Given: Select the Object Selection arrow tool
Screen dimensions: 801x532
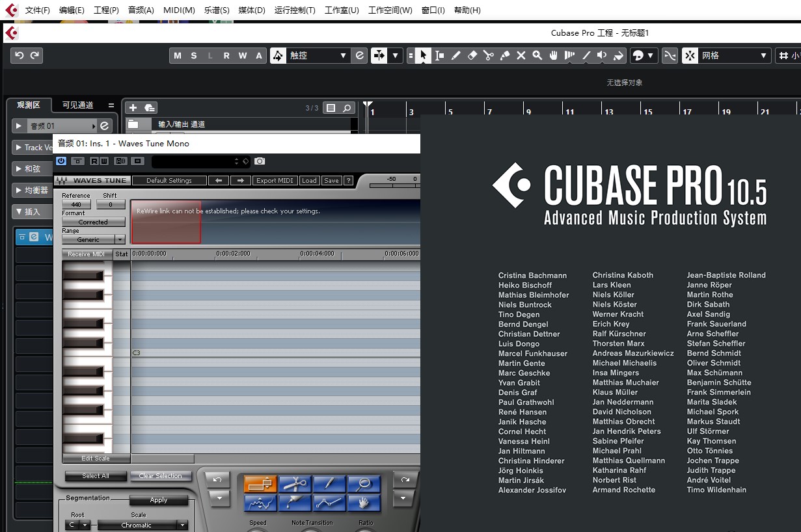Looking at the screenshot, I should point(423,56).
